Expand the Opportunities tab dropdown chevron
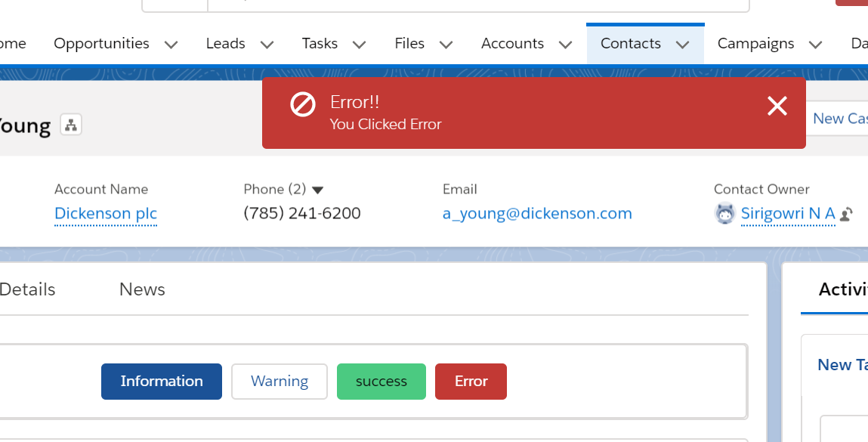 coord(171,45)
